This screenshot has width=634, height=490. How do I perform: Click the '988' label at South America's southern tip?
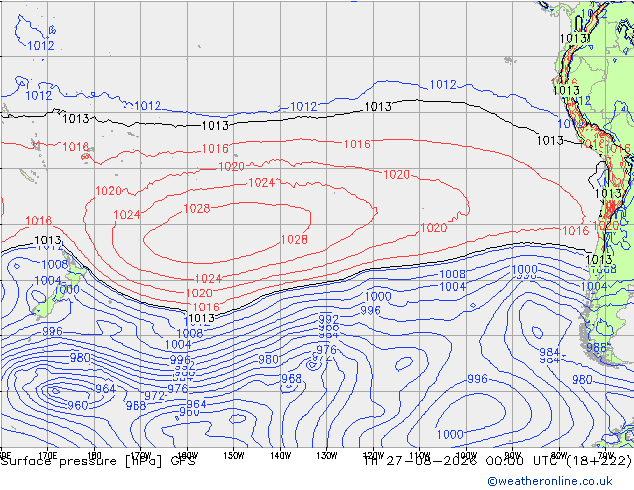[596, 348]
